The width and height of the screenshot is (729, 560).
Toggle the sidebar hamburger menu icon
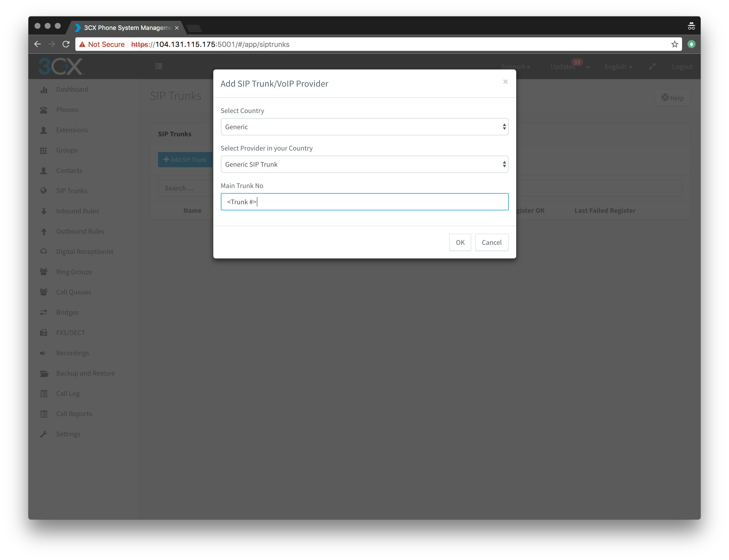[x=159, y=66]
